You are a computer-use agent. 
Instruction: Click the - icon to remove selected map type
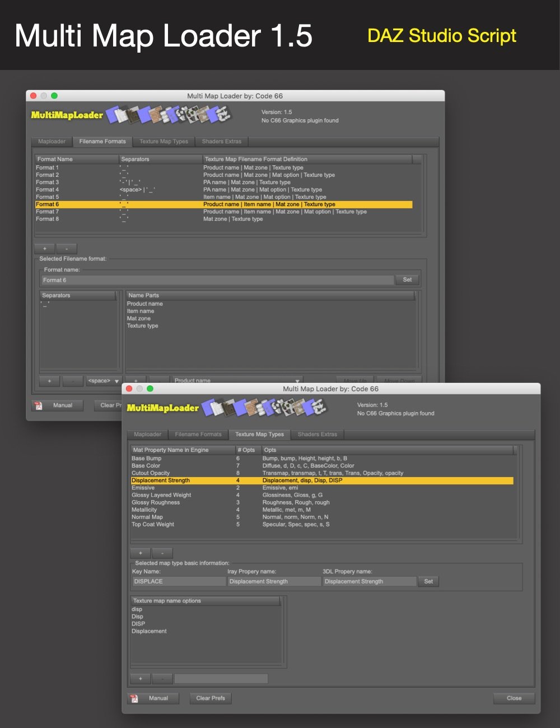tap(162, 553)
